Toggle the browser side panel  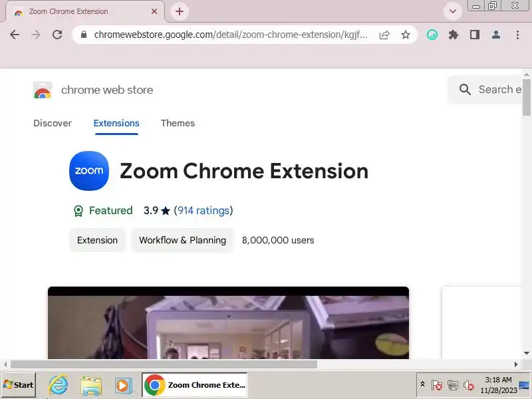point(475,35)
